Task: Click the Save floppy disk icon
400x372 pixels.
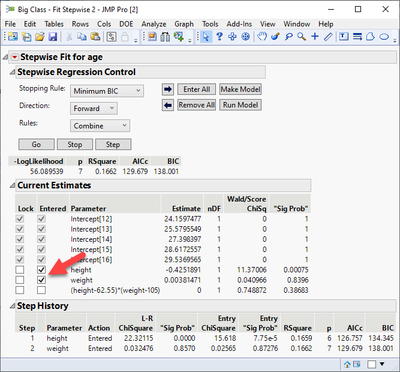Action: [x=53, y=37]
